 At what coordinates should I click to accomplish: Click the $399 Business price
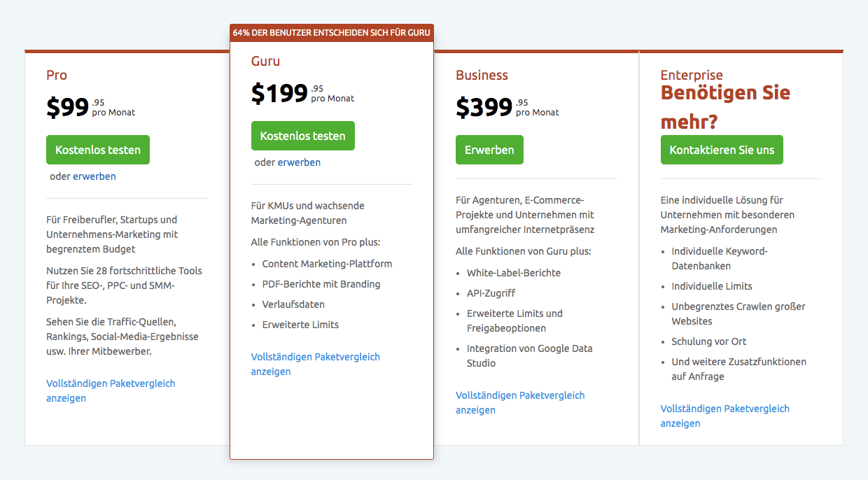(x=484, y=107)
